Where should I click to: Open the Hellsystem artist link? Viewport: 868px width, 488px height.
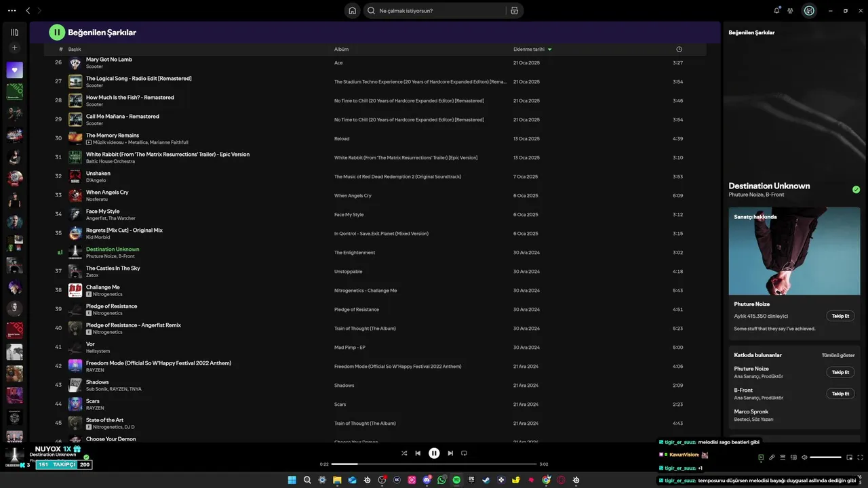point(98,351)
